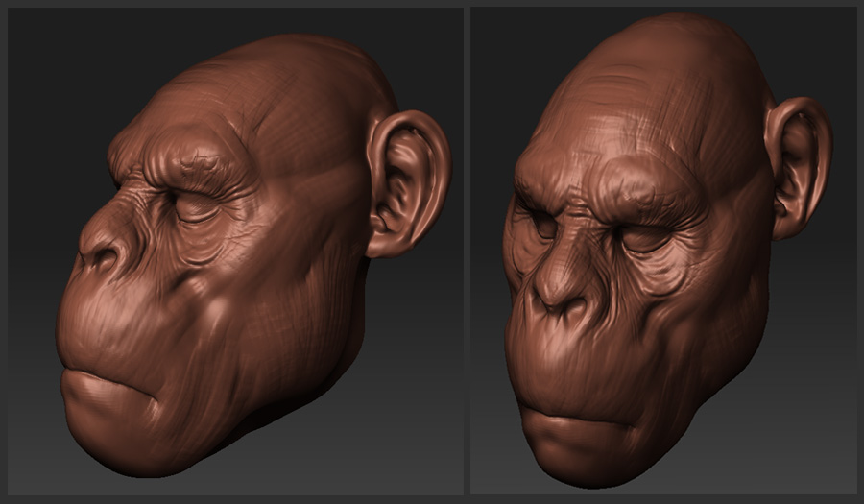The height and width of the screenshot is (504, 864).
Task: Click the vertical divider between the two renders
Action: pos(467,250)
